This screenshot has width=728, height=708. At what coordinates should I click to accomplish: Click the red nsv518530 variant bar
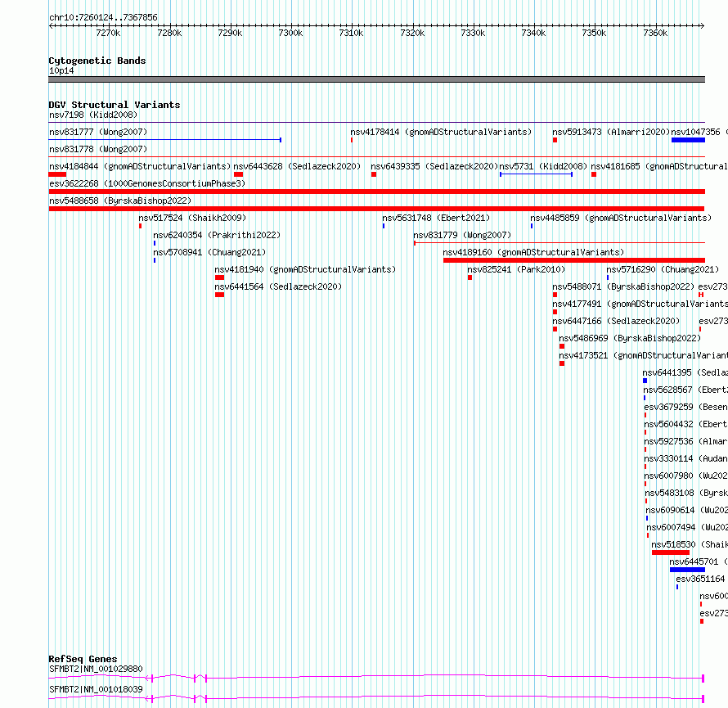pyautogui.click(x=671, y=552)
